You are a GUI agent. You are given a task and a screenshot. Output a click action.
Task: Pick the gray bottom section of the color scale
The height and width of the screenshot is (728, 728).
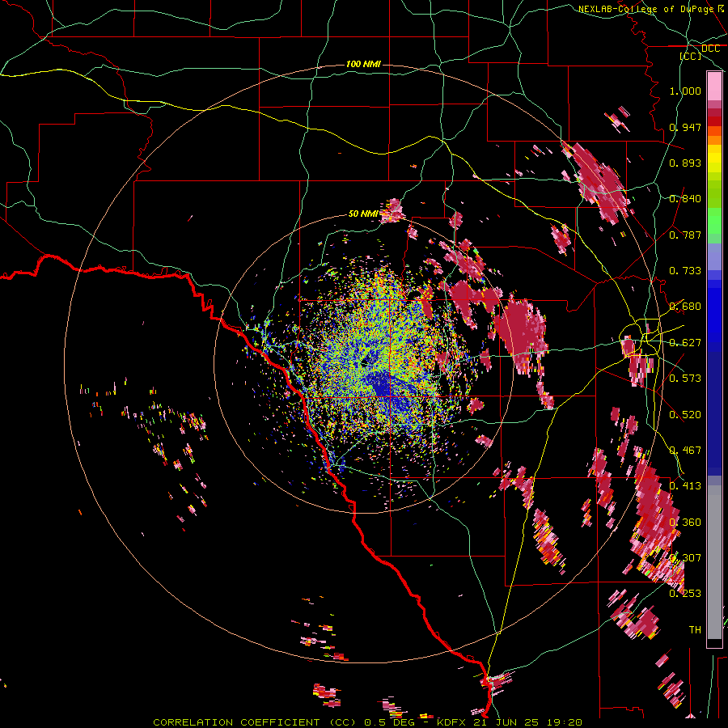tap(714, 562)
